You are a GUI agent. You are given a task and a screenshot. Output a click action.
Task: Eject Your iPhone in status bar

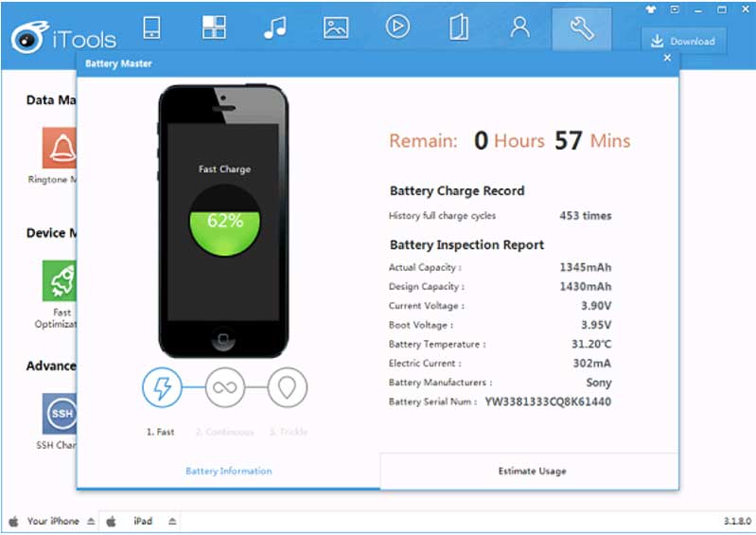(91, 522)
